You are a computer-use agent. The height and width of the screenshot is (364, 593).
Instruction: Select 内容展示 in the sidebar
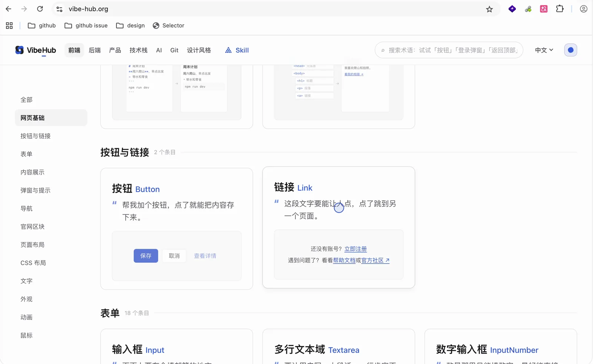(51, 172)
